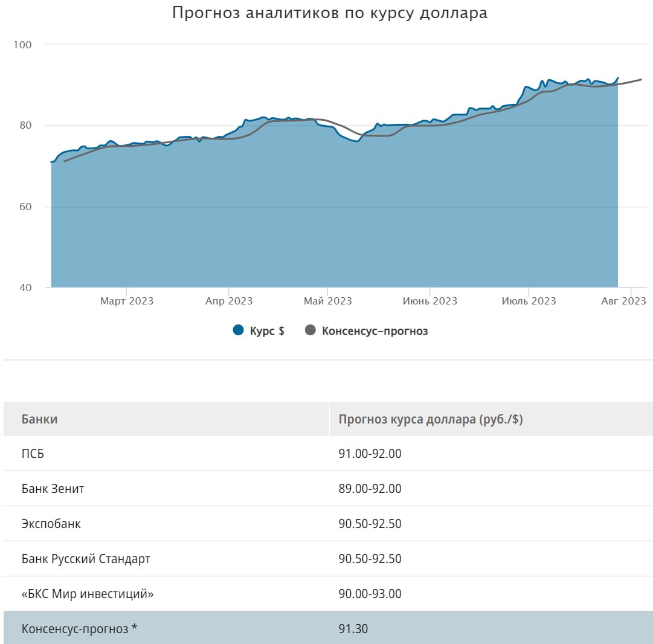
Task: Select the «БКС Мир инвестиций» row
Action: point(88,594)
